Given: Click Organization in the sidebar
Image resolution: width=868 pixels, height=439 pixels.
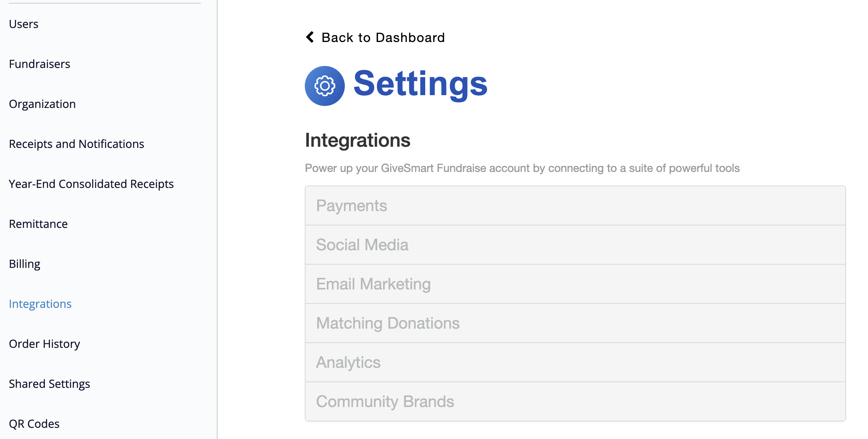Looking at the screenshot, I should coord(42,104).
